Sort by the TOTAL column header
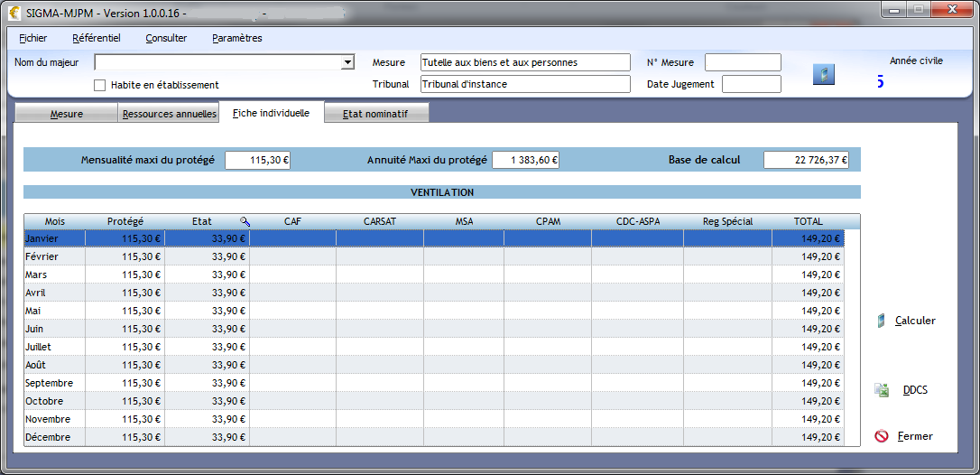This screenshot has height=475, width=980. (x=808, y=221)
